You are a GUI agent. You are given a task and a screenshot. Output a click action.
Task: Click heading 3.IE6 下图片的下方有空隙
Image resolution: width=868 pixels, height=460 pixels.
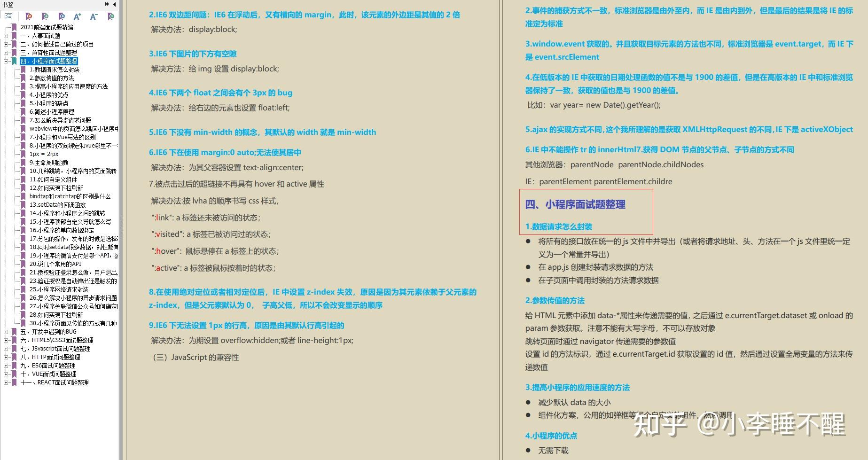click(x=193, y=54)
